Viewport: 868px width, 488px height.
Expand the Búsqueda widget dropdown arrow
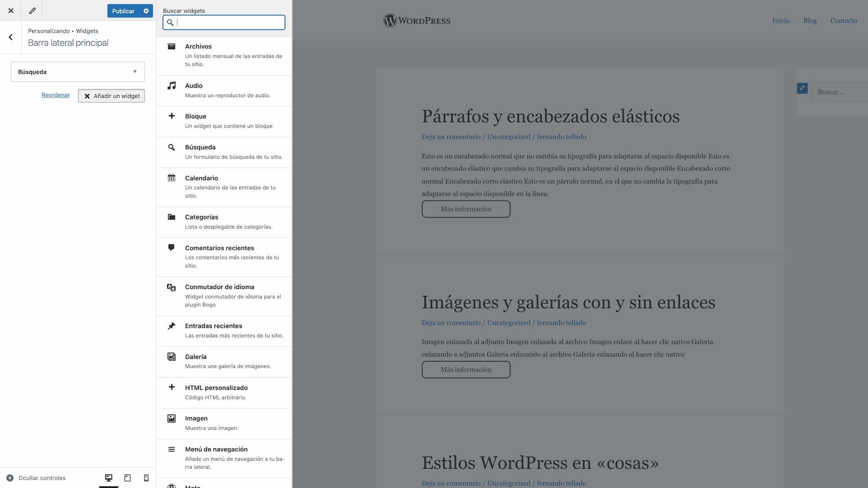pos(135,72)
